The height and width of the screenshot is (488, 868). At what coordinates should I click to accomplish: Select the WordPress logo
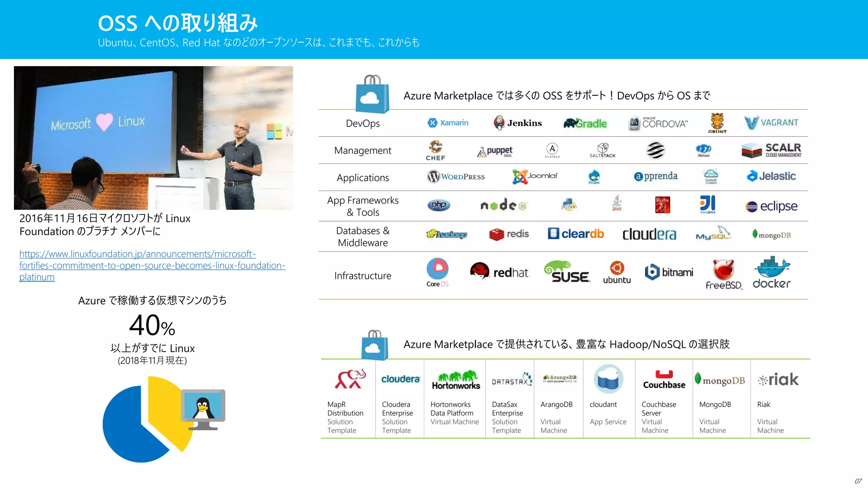[456, 177]
